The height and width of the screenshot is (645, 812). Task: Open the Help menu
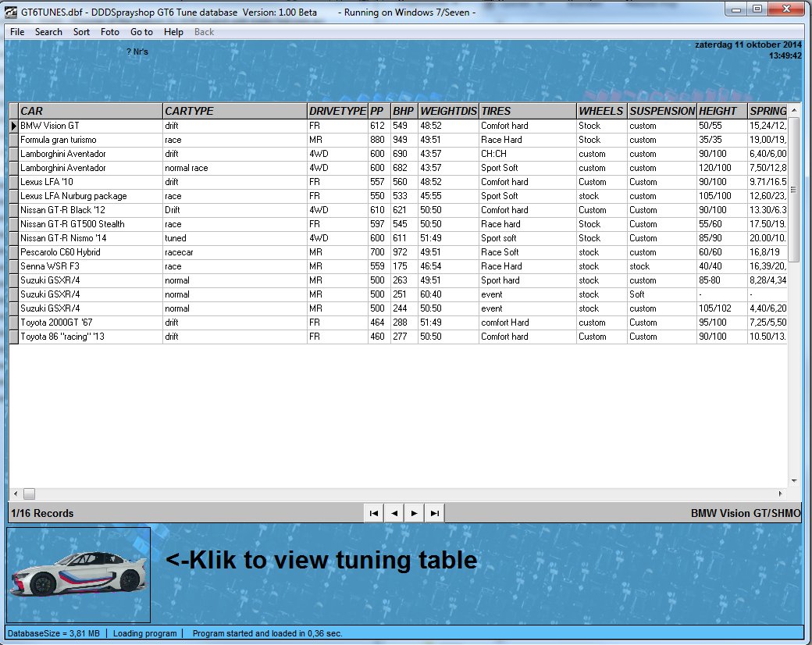coord(173,31)
